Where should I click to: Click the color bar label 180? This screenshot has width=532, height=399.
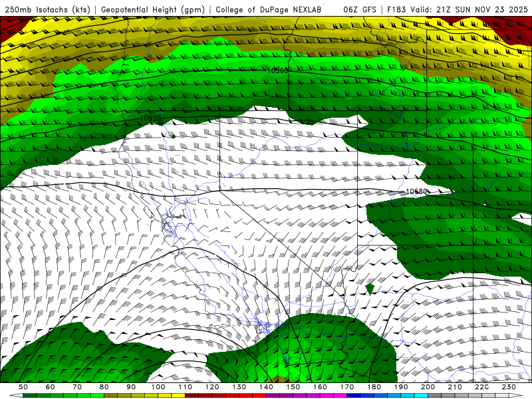[x=374, y=387]
